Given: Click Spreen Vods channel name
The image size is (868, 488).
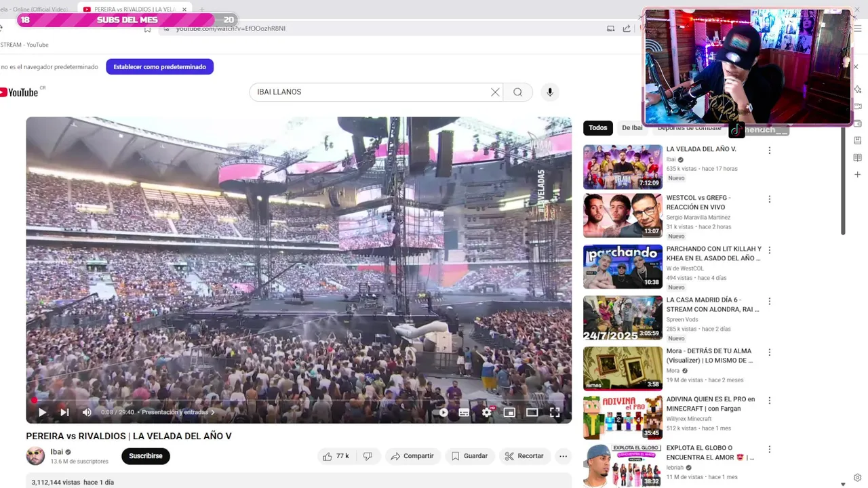Looking at the screenshot, I should point(684,319).
